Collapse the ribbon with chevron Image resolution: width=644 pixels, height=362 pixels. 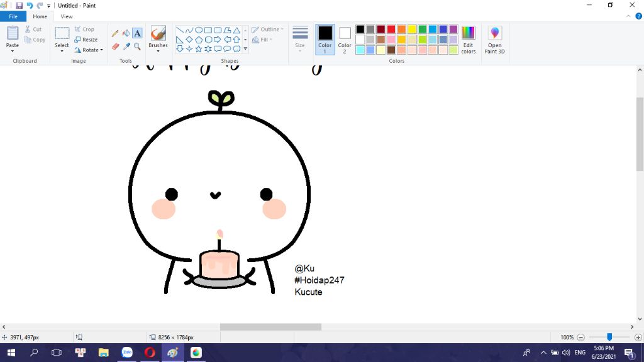(628, 16)
